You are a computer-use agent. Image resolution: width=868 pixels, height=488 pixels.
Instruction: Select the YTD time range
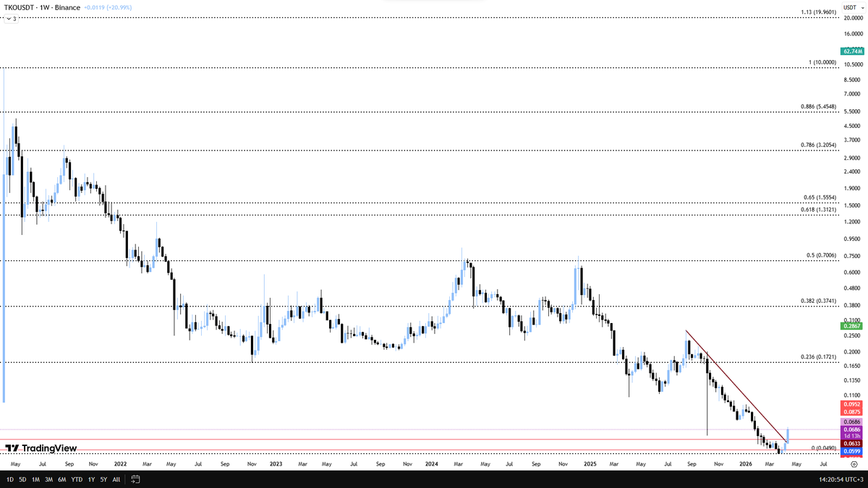coord(77,479)
